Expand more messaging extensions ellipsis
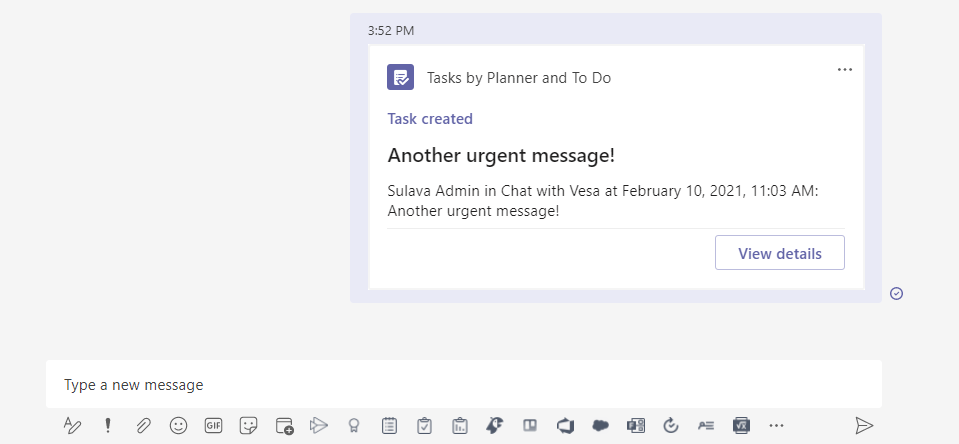The height and width of the screenshot is (444, 959). pos(777,425)
